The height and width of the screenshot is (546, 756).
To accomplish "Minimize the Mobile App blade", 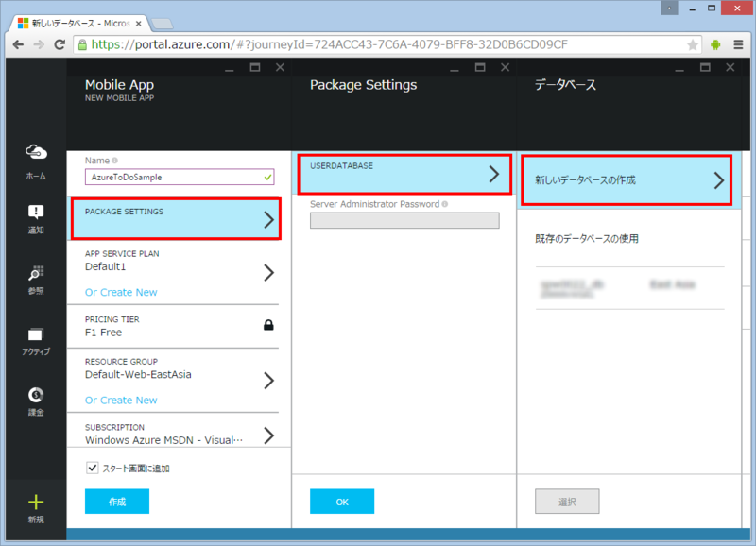I will [230, 68].
